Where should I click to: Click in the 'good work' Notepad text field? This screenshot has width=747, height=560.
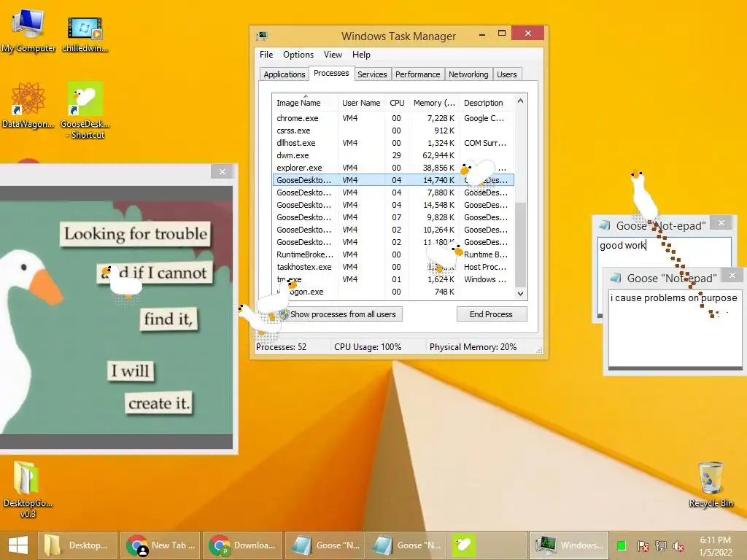pos(664,252)
